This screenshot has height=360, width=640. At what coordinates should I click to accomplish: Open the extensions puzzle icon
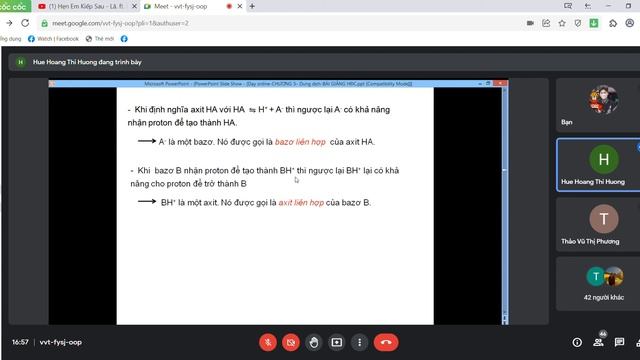[613, 23]
